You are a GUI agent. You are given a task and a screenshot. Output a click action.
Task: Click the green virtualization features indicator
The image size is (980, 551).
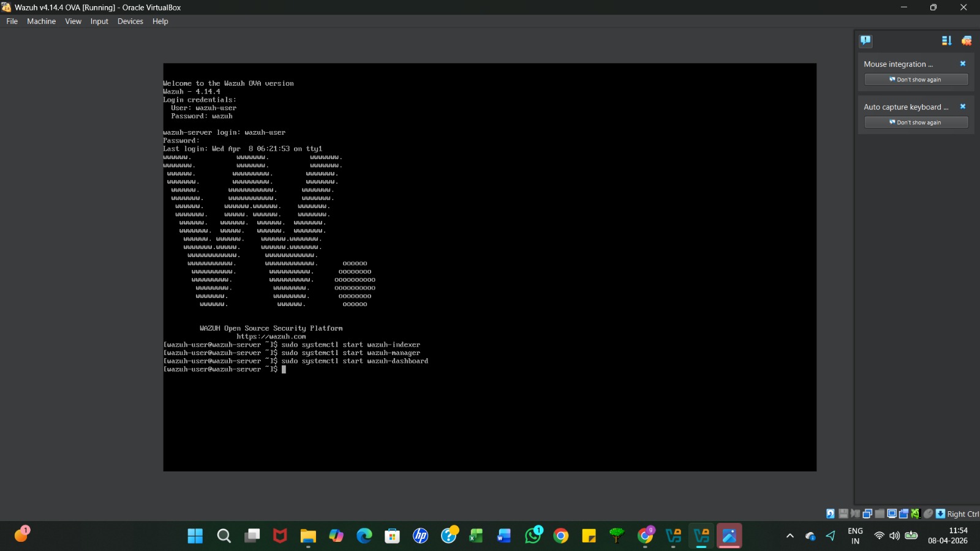916,514
